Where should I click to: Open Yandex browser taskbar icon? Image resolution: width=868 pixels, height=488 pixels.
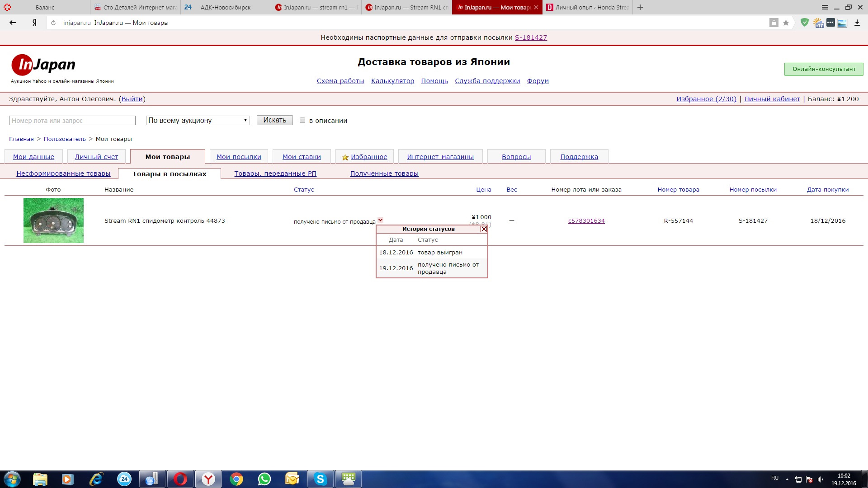pyautogui.click(x=208, y=479)
